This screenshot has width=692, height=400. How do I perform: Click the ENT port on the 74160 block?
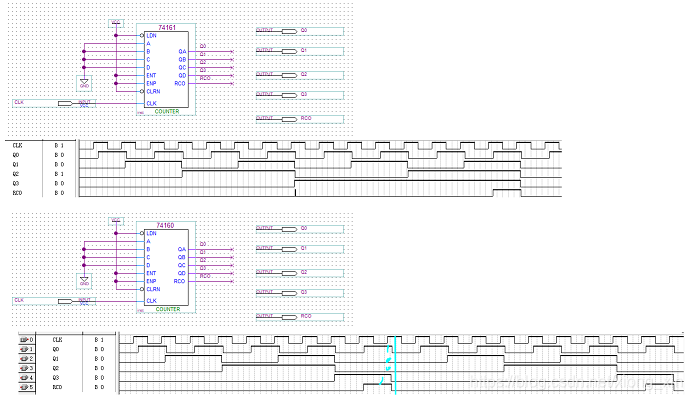pyautogui.click(x=151, y=273)
